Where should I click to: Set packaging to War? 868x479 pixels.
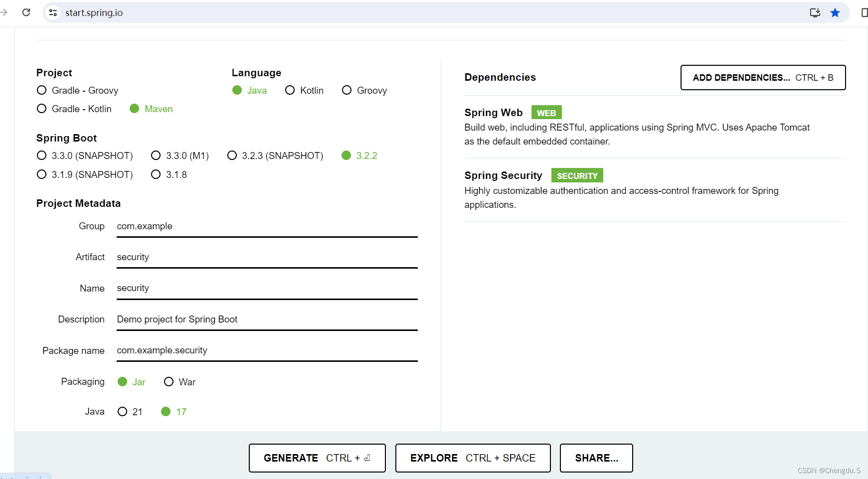(179, 382)
